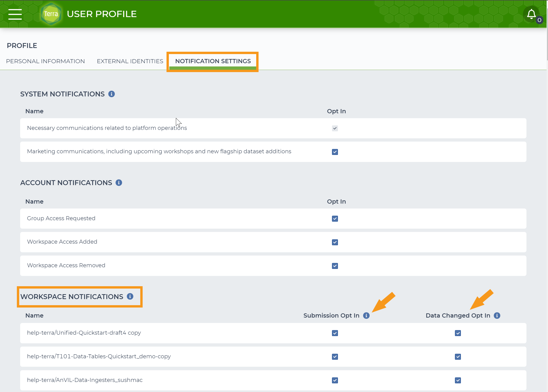
Task: Click the PROFILE heading
Action: (22, 46)
